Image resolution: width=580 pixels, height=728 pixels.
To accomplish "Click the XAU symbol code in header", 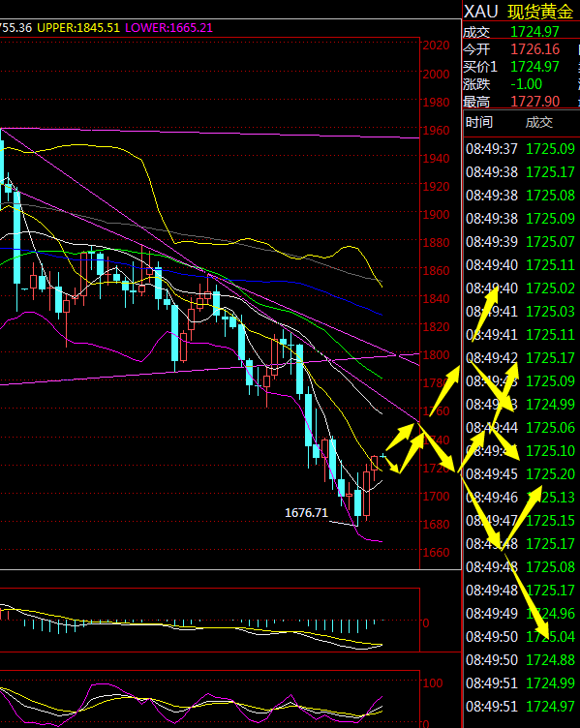I will click(x=480, y=12).
